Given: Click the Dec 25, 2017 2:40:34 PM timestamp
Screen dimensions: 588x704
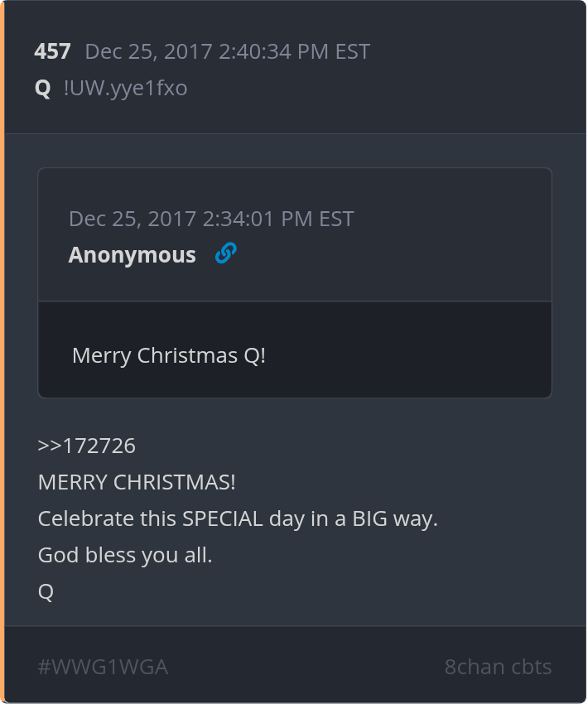Looking at the screenshot, I should (x=227, y=51).
